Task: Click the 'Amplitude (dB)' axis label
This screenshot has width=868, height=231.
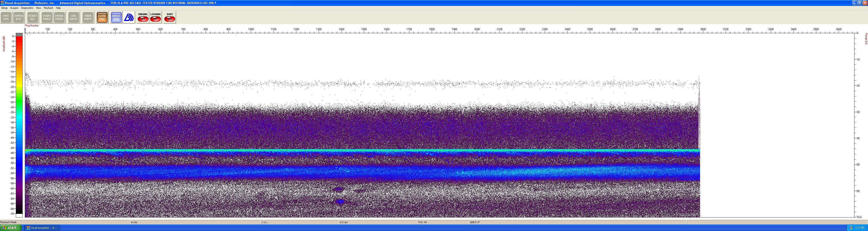Action: (x=4, y=44)
